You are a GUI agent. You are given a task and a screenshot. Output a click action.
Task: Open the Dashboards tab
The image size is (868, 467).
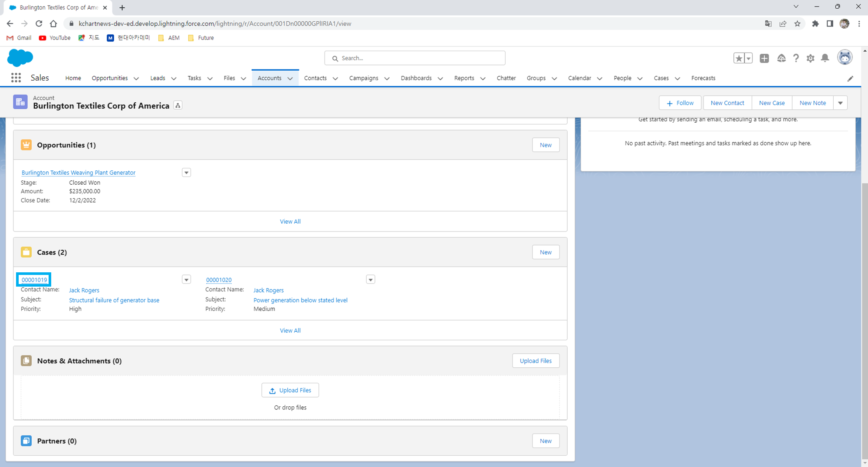pos(416,78)
